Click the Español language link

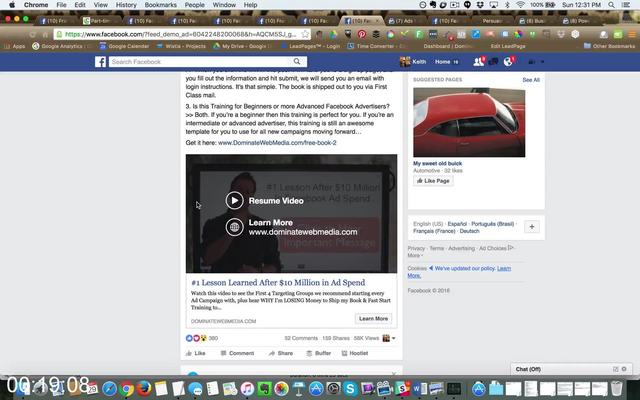457,224
